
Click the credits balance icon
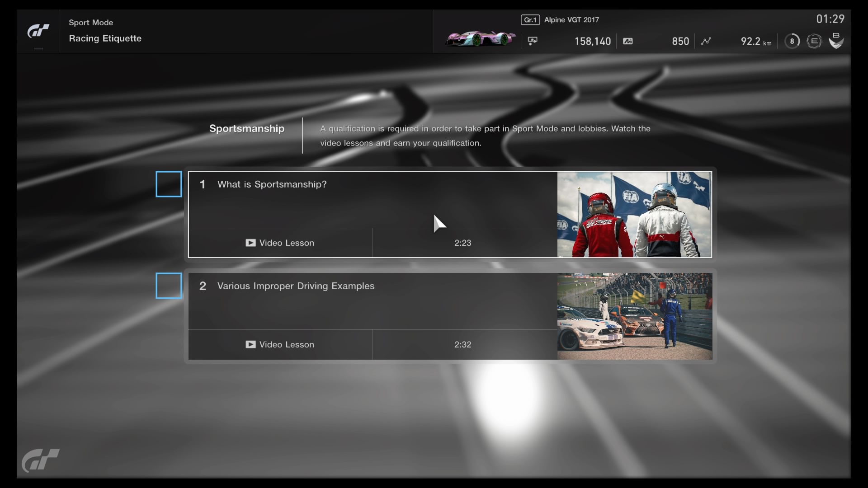533,41
